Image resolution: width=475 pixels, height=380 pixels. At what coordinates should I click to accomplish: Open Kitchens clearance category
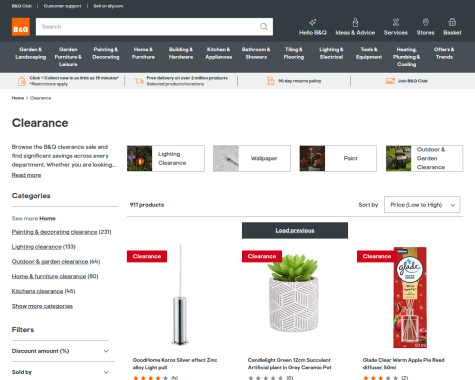pos(37,291)
